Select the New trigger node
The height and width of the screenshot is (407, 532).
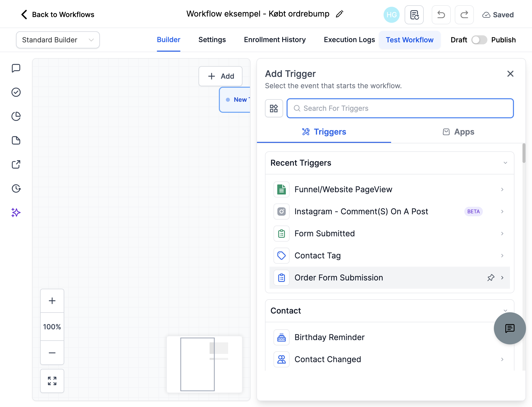coord(235,100)
